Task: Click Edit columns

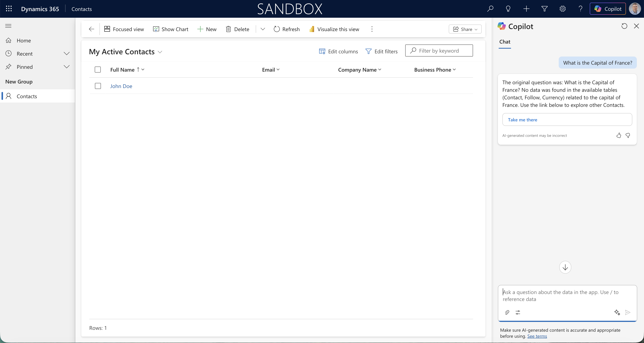Action: (x=339, y=51)
